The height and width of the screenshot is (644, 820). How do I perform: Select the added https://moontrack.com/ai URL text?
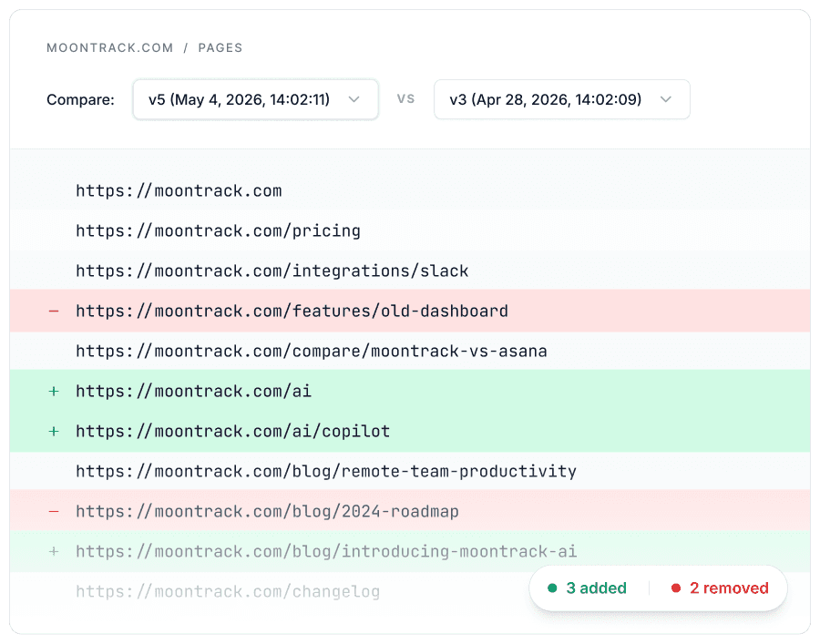click(193, 392)
